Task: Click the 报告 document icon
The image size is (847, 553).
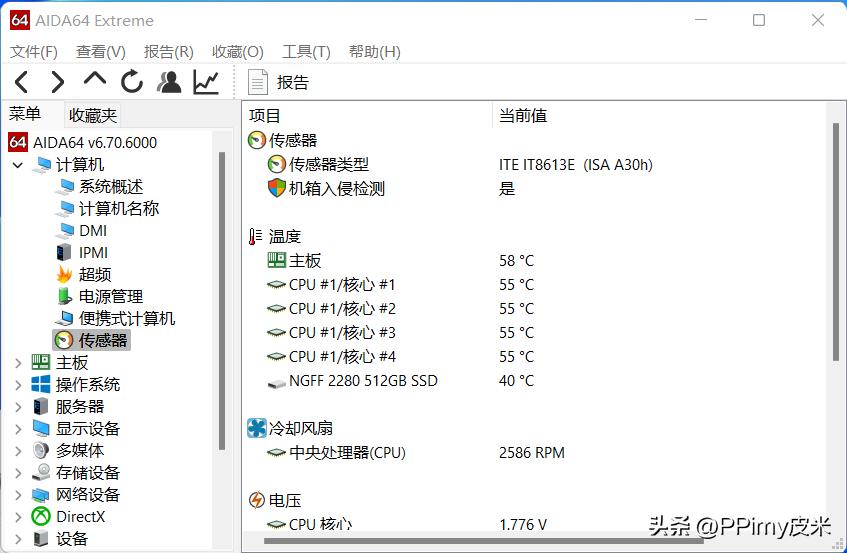Action: [258, 82]
